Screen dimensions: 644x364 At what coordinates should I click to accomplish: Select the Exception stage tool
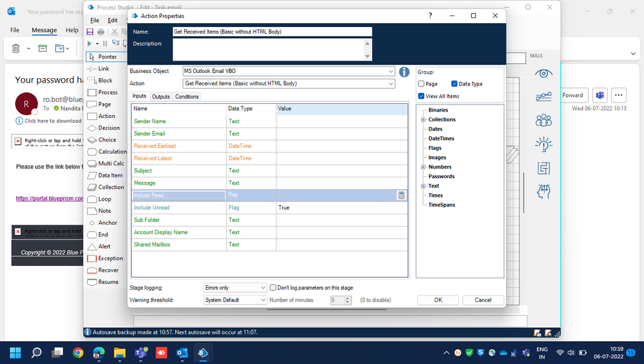[x=110, y=258]
